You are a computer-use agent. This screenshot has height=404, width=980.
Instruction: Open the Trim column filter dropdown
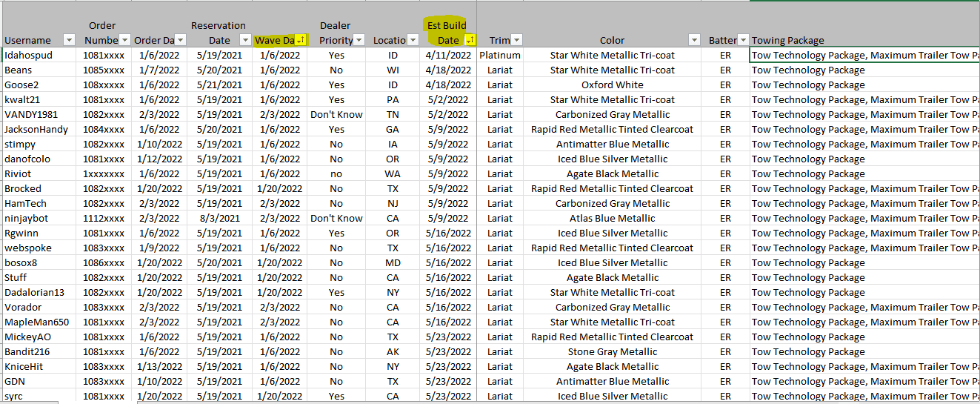[x=517, y=40]
